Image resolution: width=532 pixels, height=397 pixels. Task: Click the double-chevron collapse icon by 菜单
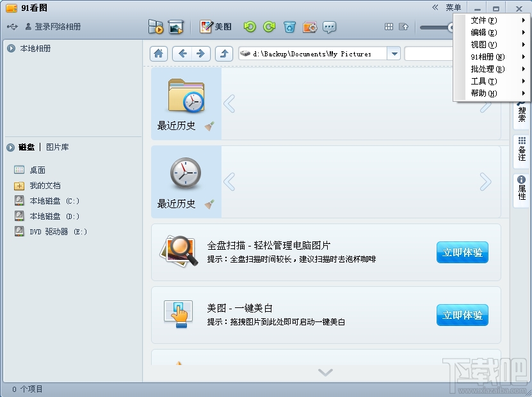435,8
